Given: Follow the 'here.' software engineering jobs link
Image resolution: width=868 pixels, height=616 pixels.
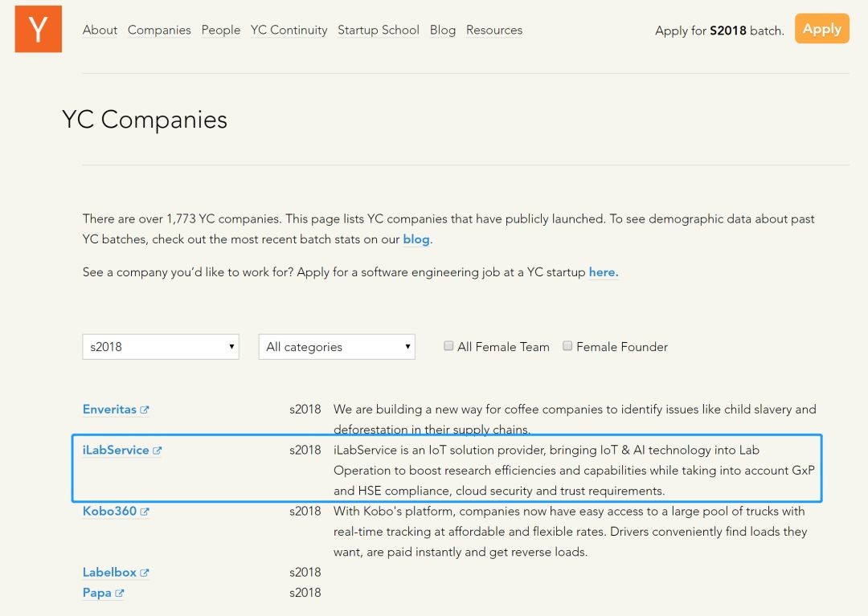Looking at the screenshot, I should tap(604, 272).
